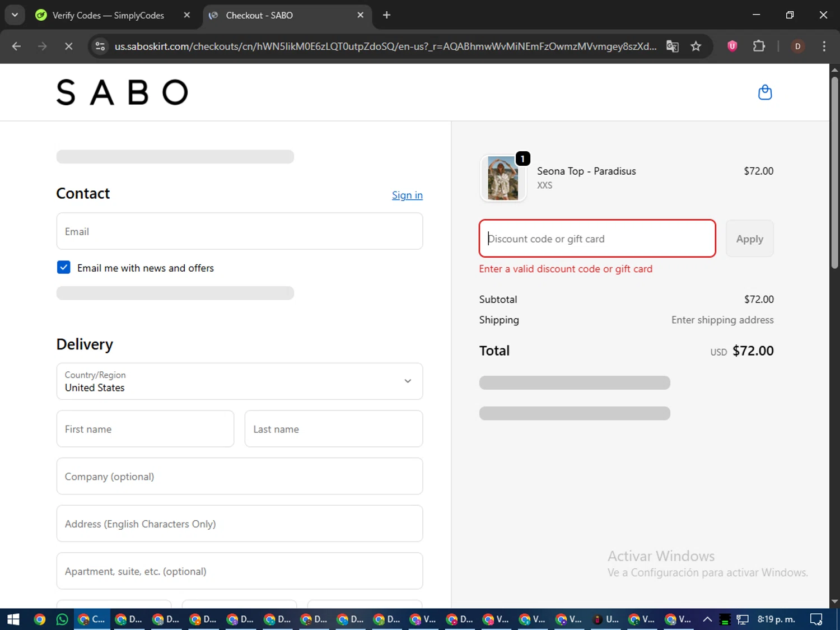Screen dimensions: 840x630
Task: Click the Seona Top - Paradisus product name
Action: click(x=586, y=171)
